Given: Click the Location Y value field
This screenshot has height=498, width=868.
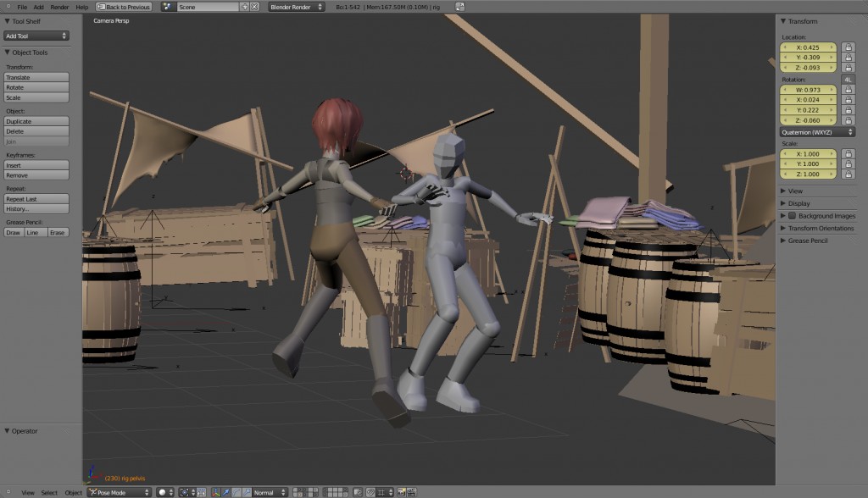Looking at the screenshot, I should 808,58.
